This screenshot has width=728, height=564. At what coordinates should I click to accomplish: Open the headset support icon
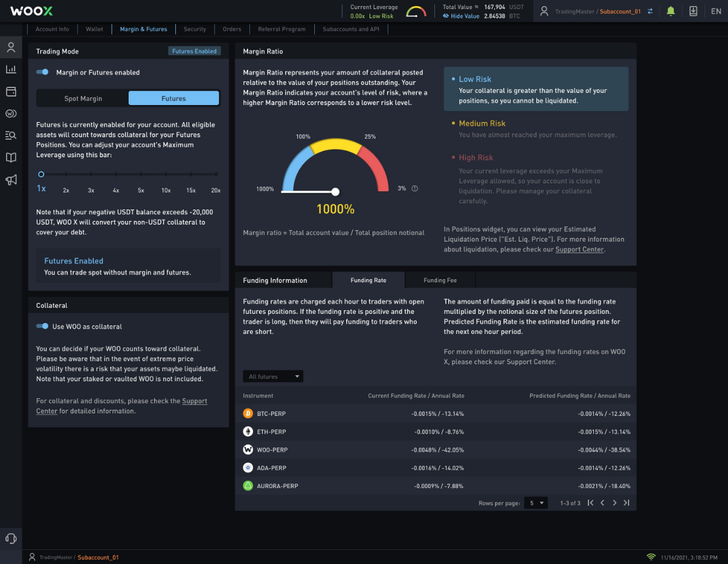(11, 539)
